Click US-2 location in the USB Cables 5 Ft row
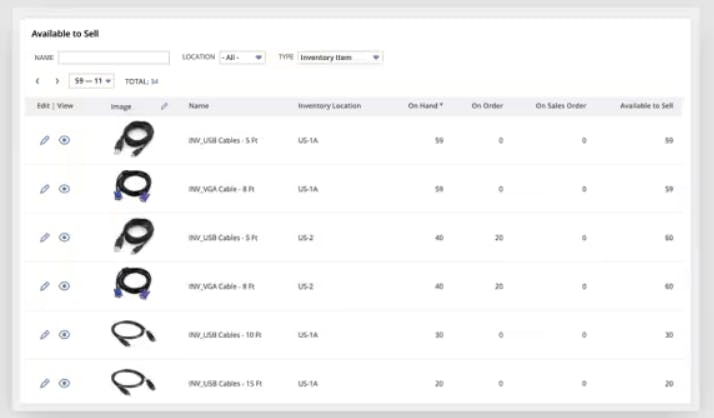The height and width of the screenshot is (418, 714). click(x=306, y=238)
